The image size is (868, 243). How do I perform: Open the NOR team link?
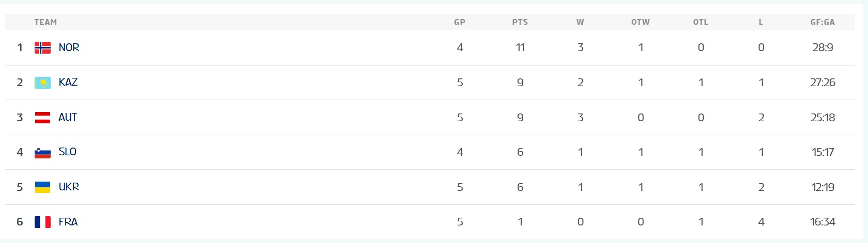69,47
